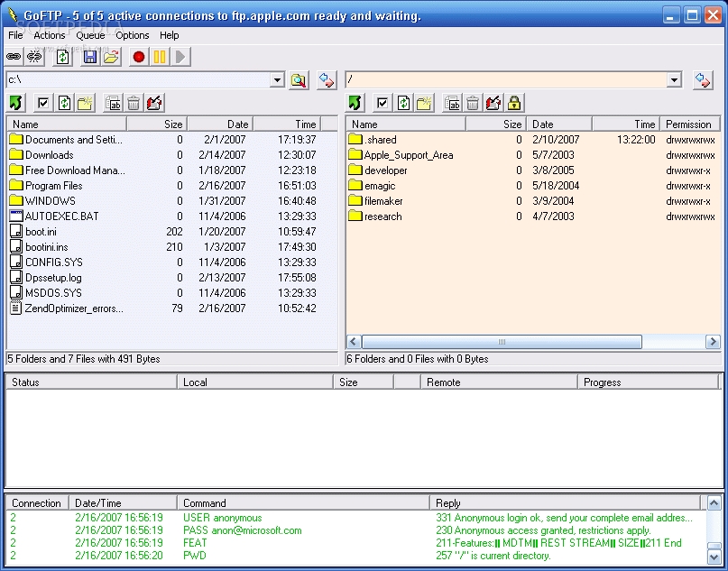728x571 pixels.
Task: Click the connect chain-link icon in main toolbar
Action: (14, 57)
